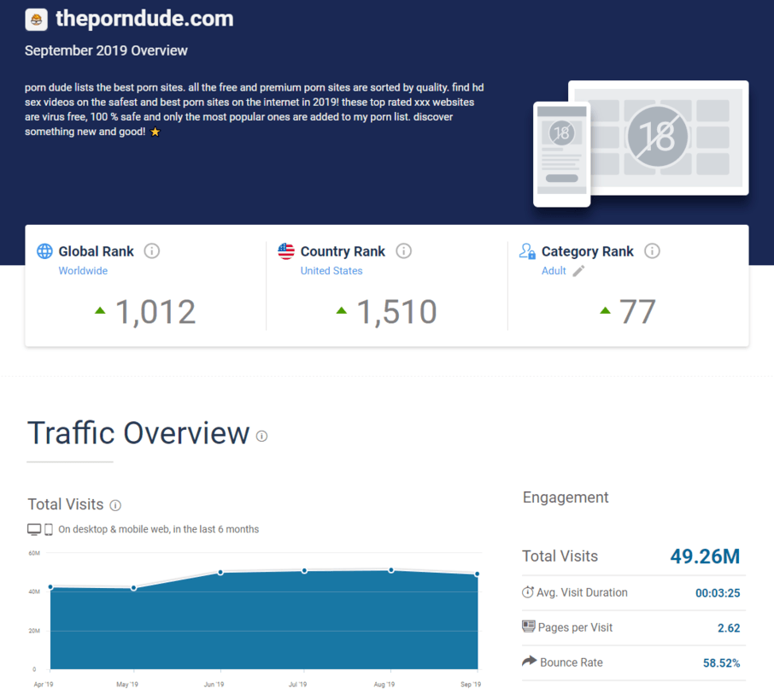Click the info icon next to Global Rank
The height and width of the screenshot is (700, 774).
[x=152, y=251]
